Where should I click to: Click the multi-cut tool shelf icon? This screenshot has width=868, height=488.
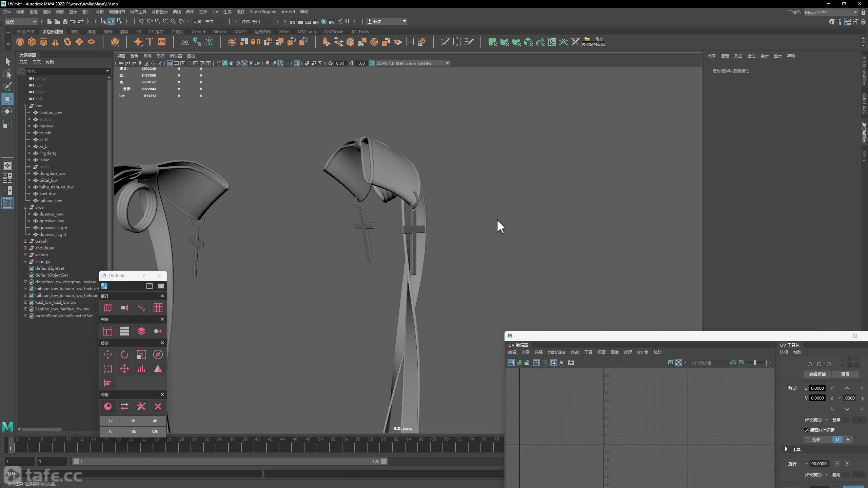click(445, 42)
